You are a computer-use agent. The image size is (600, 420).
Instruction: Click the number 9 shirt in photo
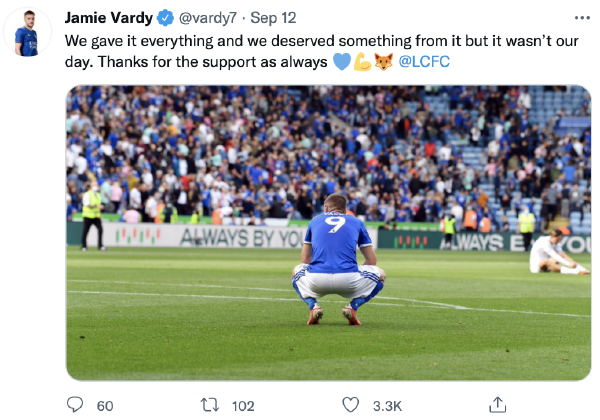[x=336, y=243]
